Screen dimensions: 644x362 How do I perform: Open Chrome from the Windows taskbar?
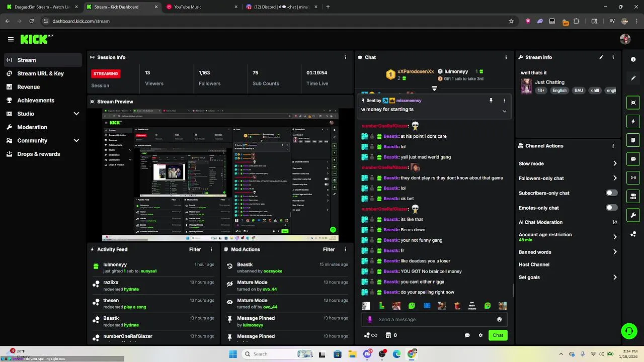click(412, 354)
